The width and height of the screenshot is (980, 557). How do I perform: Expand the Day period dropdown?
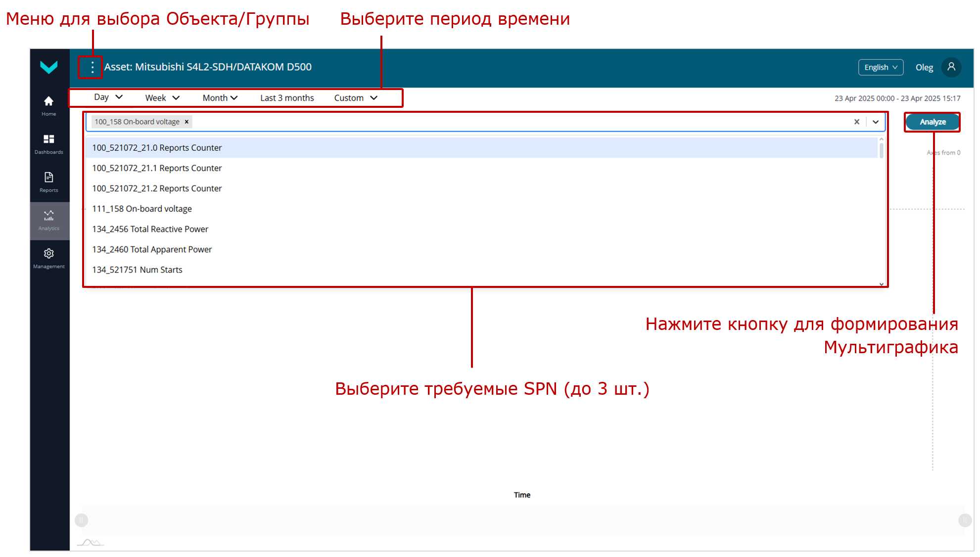pos(108,97)
